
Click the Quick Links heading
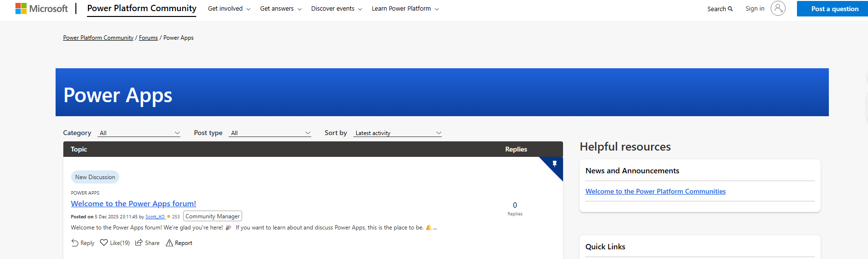[x=605, y=247]
